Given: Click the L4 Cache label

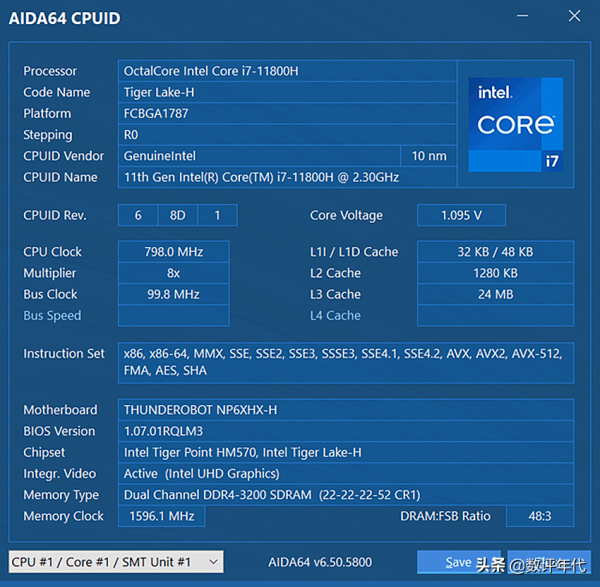Looking at the screenshot, I should 335,316.
